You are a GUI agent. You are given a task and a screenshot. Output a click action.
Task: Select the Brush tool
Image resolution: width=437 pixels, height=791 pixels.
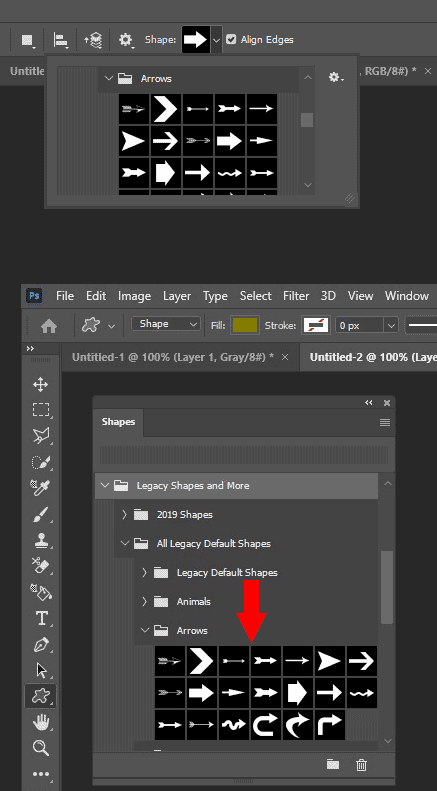(40, 514)
